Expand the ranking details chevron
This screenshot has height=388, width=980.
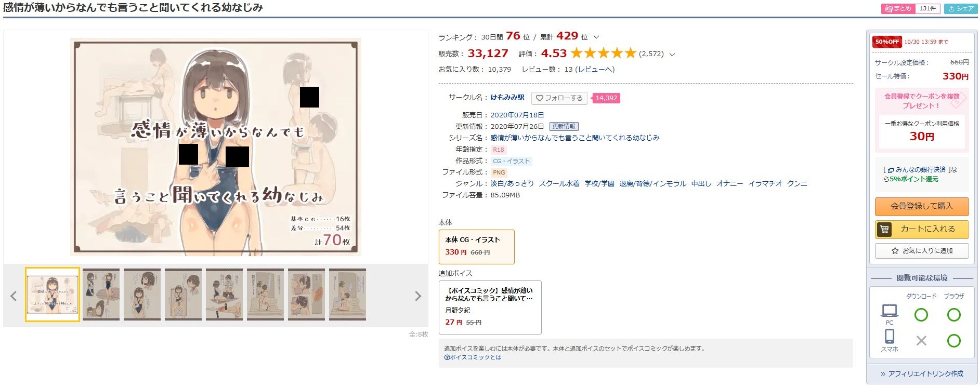[596, 37]
